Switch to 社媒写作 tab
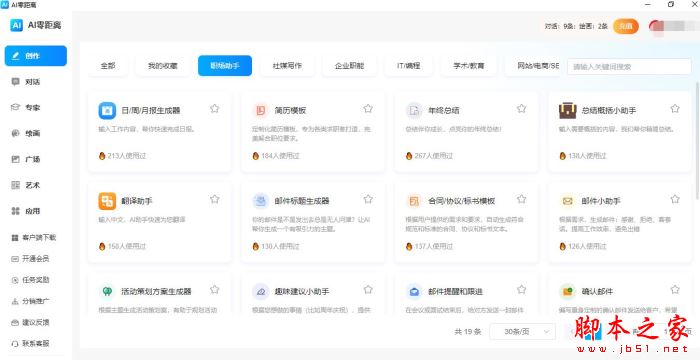Screen dimensions: 700x360 (x=287, y=66)
